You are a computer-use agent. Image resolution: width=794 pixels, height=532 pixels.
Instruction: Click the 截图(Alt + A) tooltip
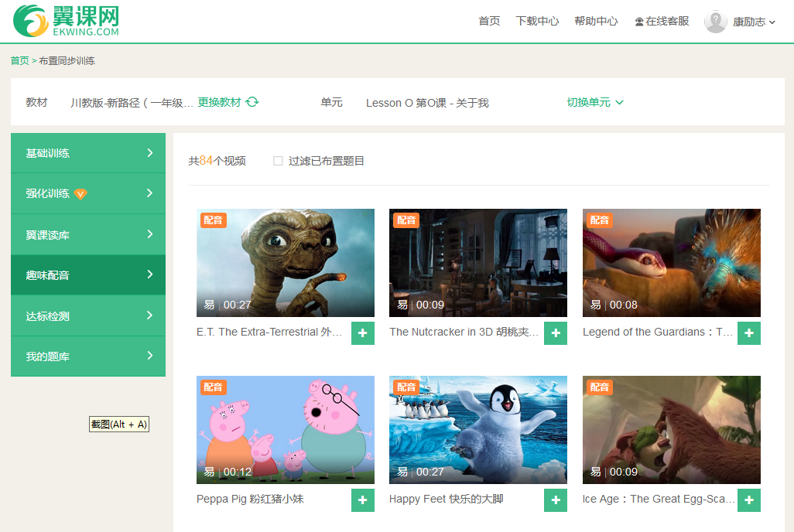coord(119,425)
